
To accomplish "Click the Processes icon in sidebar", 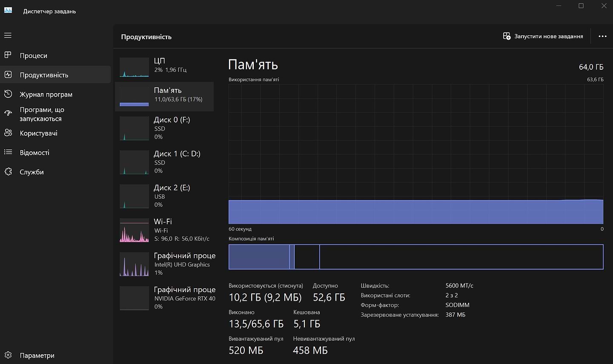I will 8,55.
